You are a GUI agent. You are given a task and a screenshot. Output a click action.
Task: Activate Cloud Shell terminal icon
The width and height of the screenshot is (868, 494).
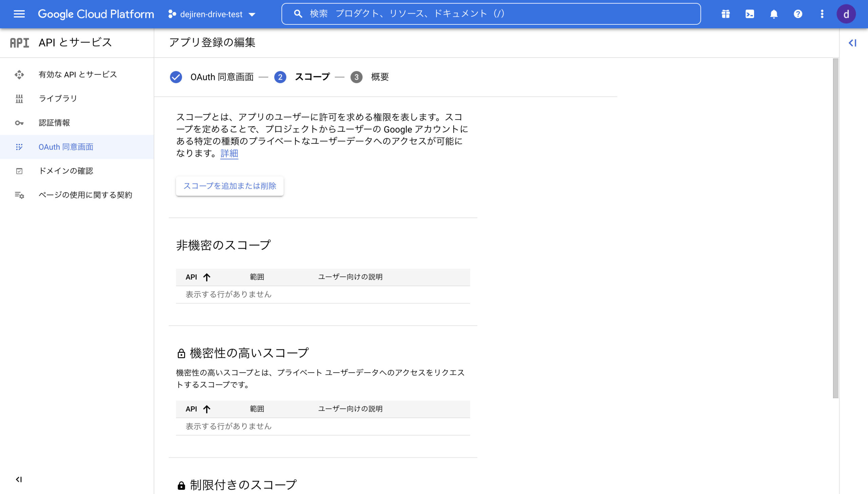[750, 14]
